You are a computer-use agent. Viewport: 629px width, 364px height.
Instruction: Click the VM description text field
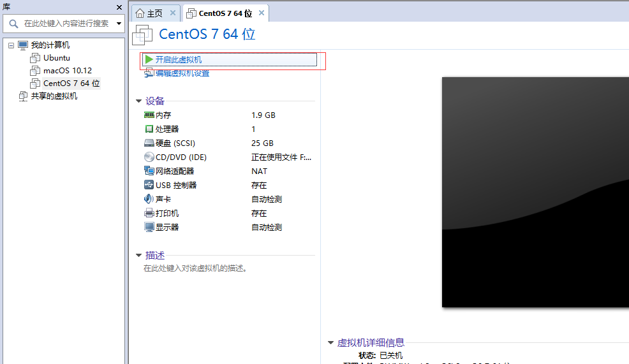[195, 268]
